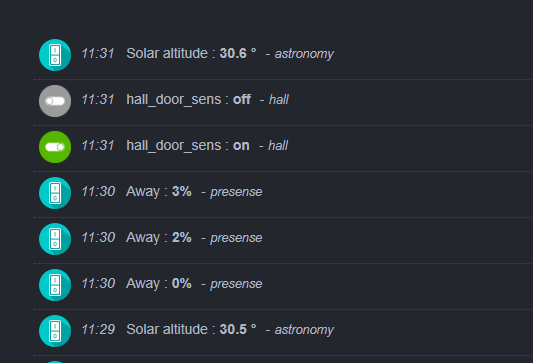Screen dimensions: 533x363
Task: Click the teal device icon for Solar altitude 30.6
Action: tap(55, 55)
